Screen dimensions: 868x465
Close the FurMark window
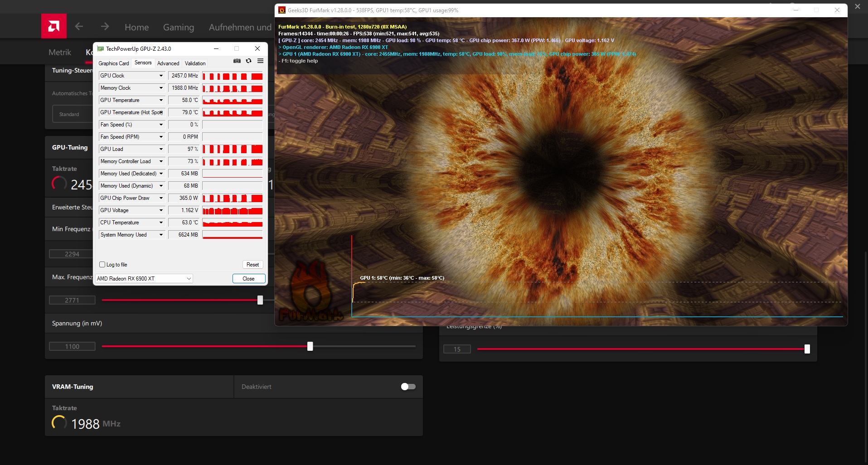(837, 10)
